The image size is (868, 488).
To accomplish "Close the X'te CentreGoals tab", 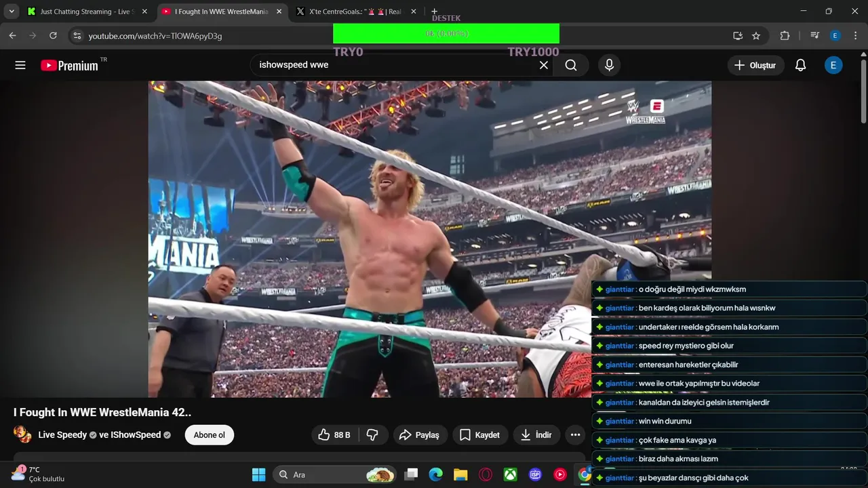I will 413,12.
